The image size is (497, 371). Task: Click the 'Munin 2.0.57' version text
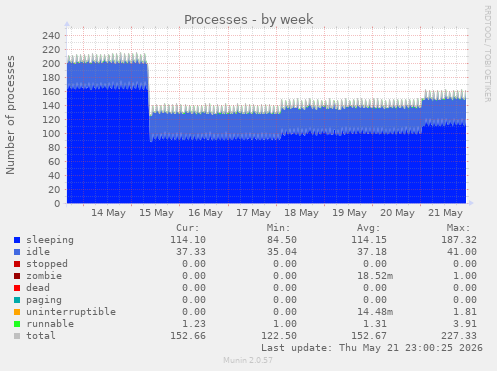pos(248,360)
